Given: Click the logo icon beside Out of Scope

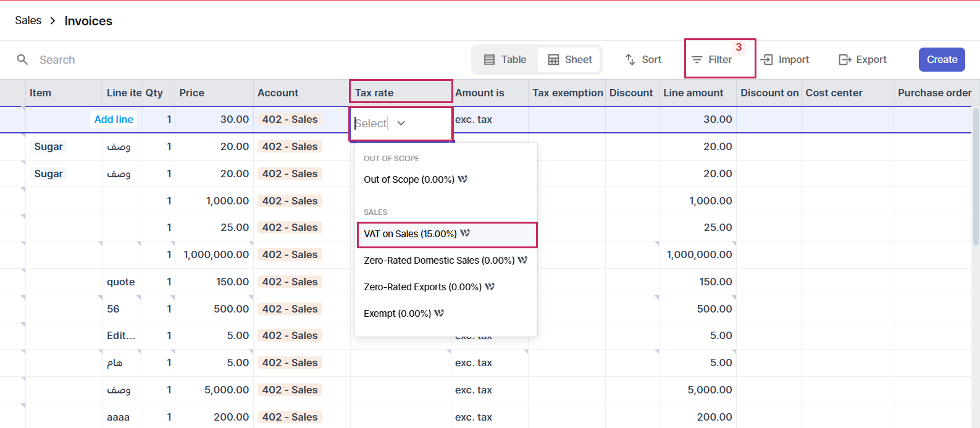Looking at the screenshot, I should coord(463,179).
